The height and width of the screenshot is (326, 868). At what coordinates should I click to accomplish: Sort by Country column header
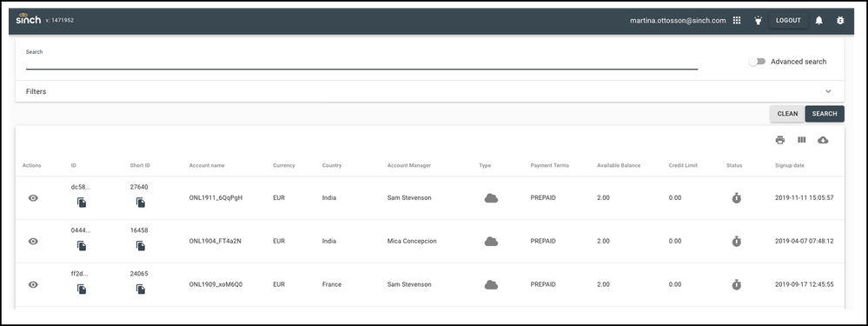[x=332, y=165]
